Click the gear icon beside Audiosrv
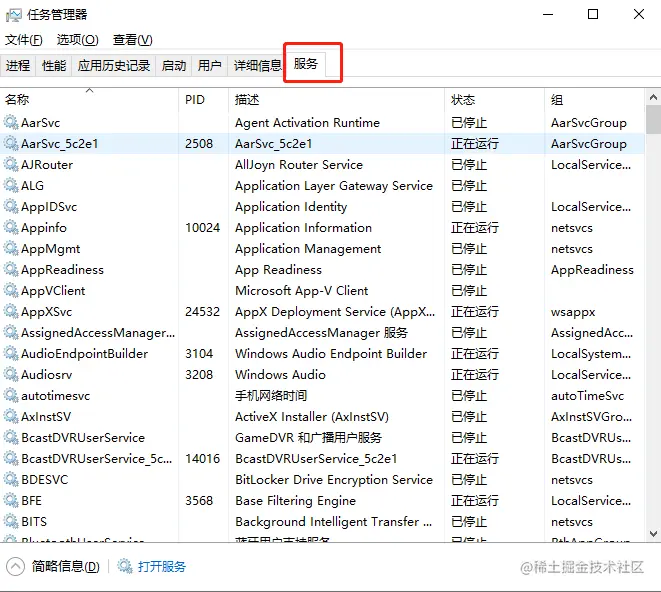 (11, 374)
